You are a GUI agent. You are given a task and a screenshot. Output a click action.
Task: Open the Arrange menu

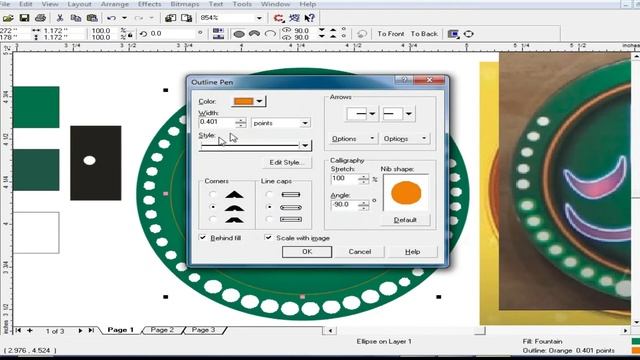coord(115,4)
